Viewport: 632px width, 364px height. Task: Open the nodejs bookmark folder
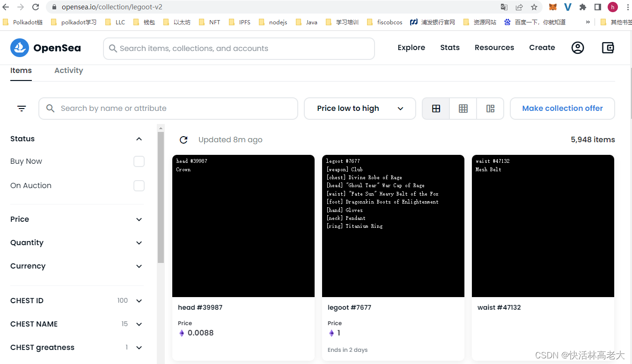tap(273, 22)
